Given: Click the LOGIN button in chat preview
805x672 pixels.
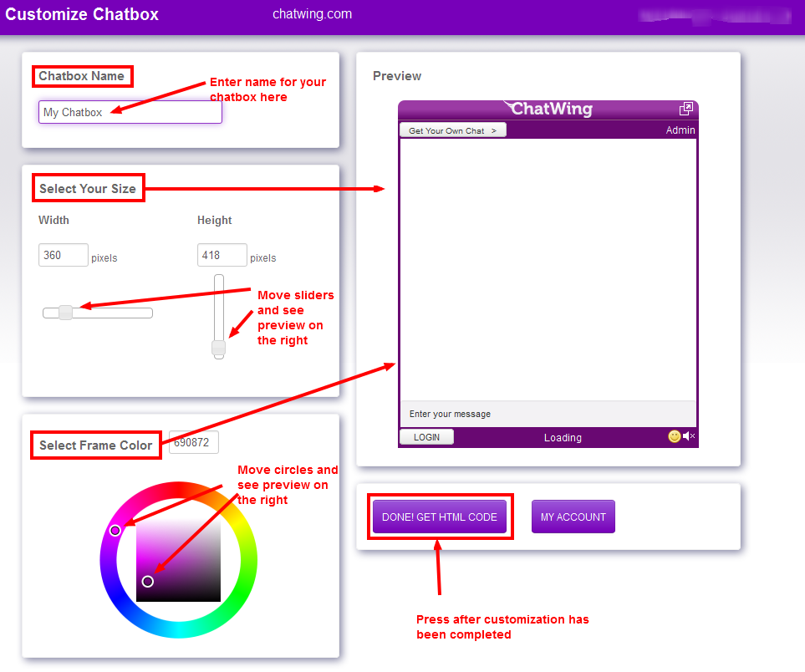Looking at the screenshot, I should (426, 437).
